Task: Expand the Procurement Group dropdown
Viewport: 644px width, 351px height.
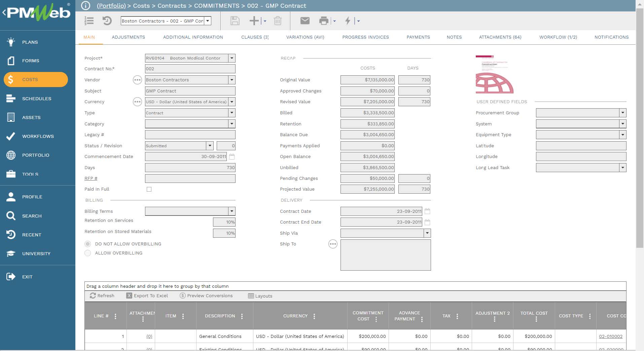Action: click(622, 113)
